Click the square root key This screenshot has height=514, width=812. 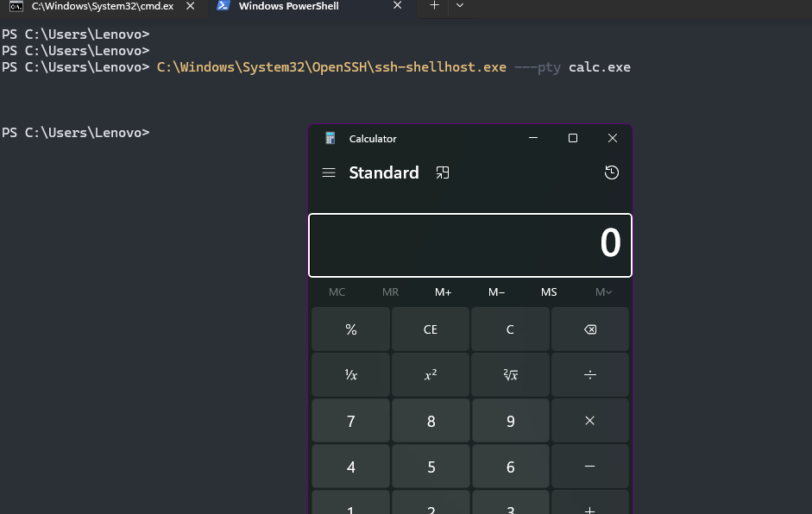tap(510, 375)
